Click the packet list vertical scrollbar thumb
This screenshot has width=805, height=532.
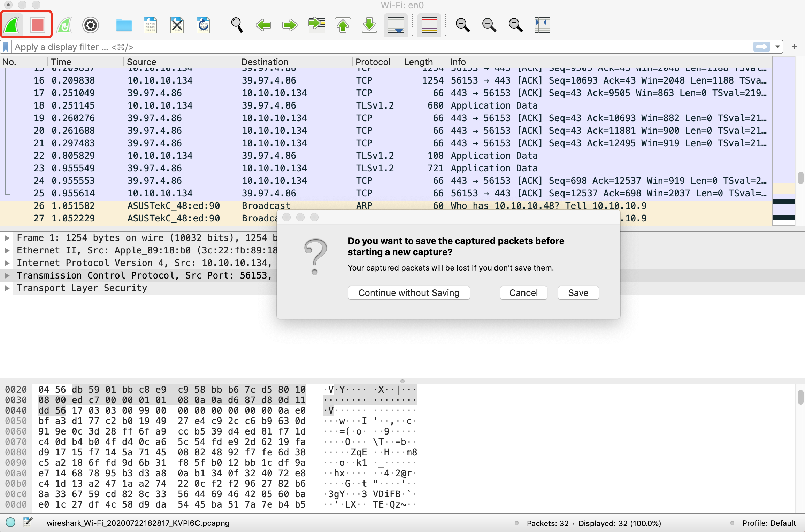tap(800, 178)
